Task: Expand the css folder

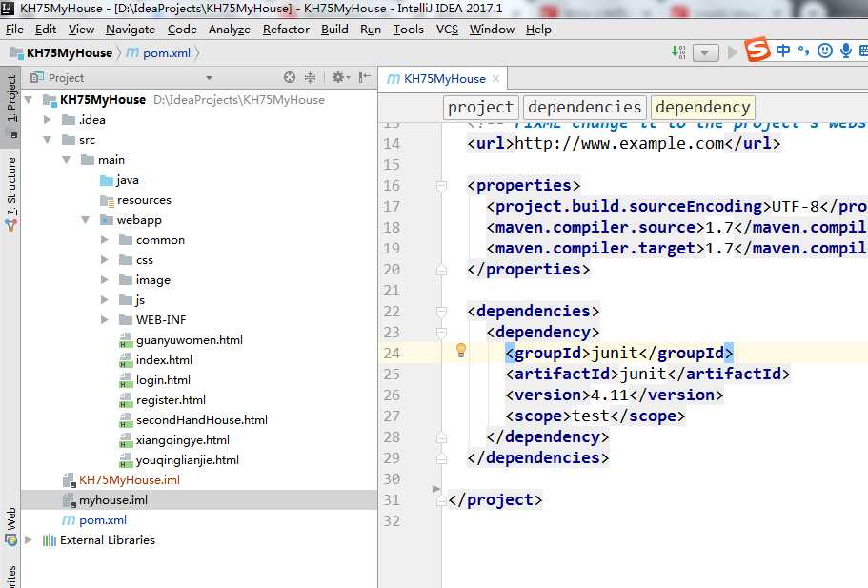Action: pos(104,259)
